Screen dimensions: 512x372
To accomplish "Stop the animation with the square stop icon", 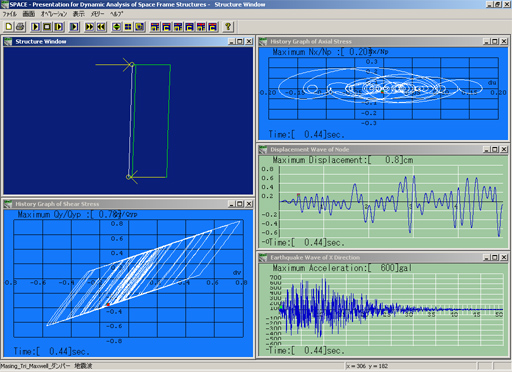I will [47, 27].
